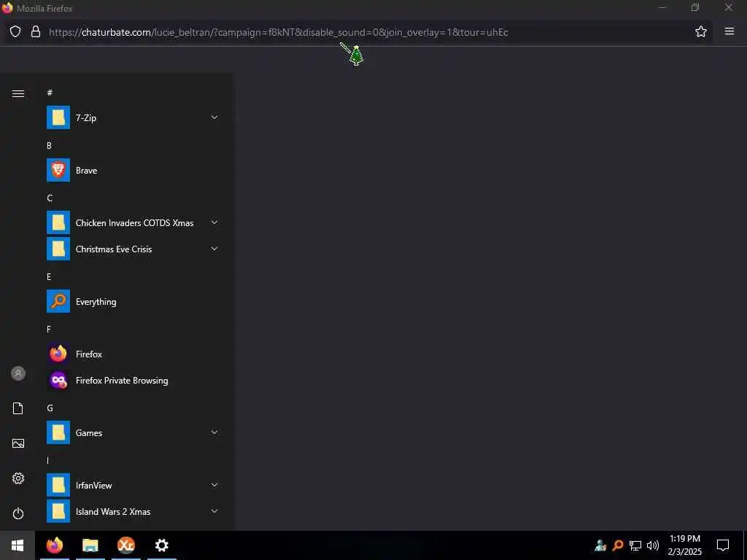
Task: Click the user figure tray icon
Action: pos(600,545)
